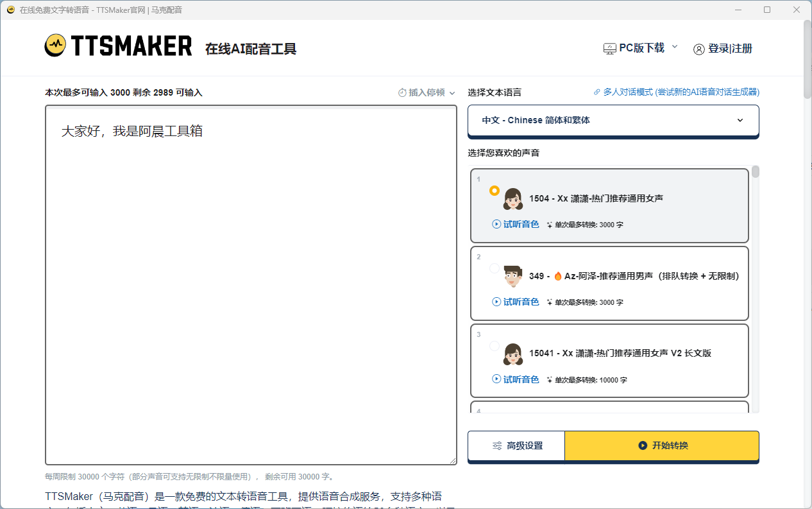Click the avatar of voice 15041 潇潇 V2
812x509 pixels.
pos(513,354)
